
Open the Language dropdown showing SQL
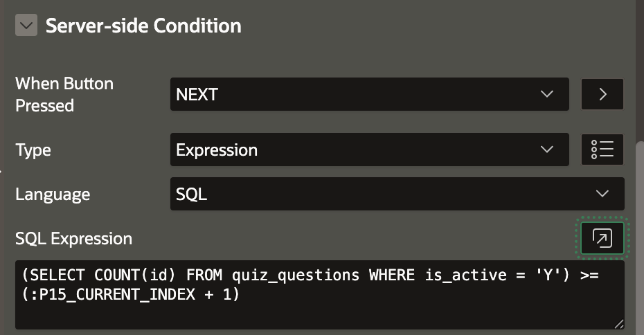(x=397, y=194)
